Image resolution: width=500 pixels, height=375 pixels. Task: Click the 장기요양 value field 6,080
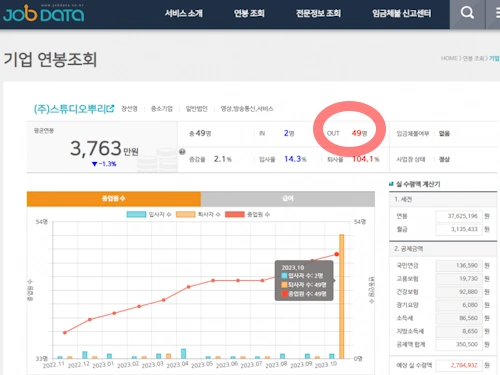(459, 305)
